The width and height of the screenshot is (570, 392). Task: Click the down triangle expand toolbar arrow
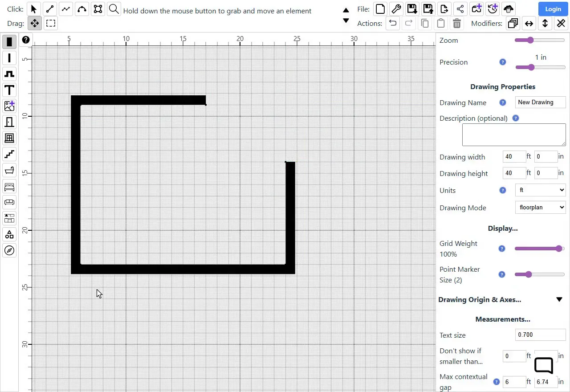(x=346, y=20)
